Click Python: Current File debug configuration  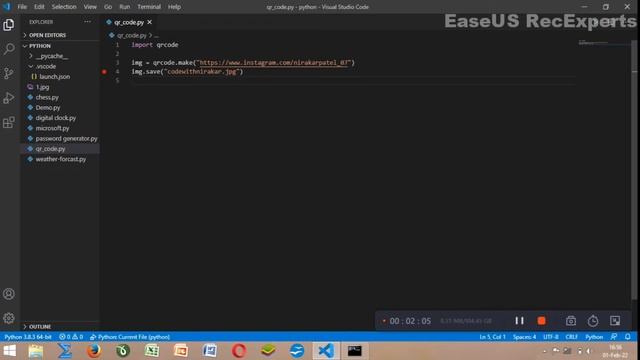point(130,337)
